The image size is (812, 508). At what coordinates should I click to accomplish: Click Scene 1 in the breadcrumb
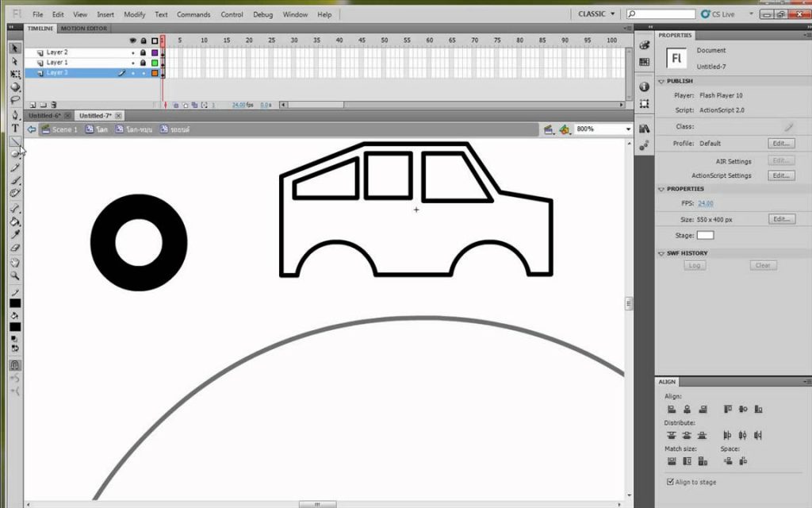coord(65,129)
